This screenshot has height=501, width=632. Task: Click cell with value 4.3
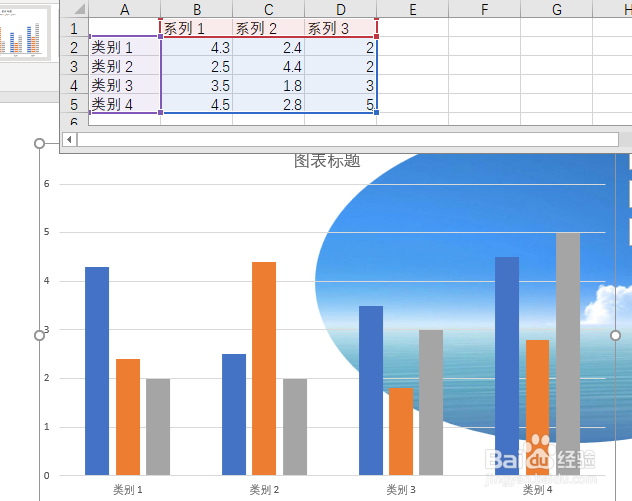click(197, 47)
